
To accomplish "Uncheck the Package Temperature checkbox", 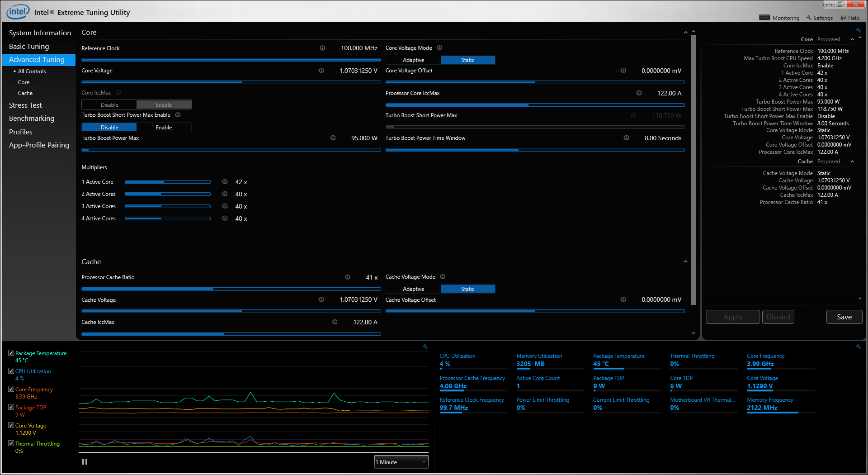I will pos(11,353).
